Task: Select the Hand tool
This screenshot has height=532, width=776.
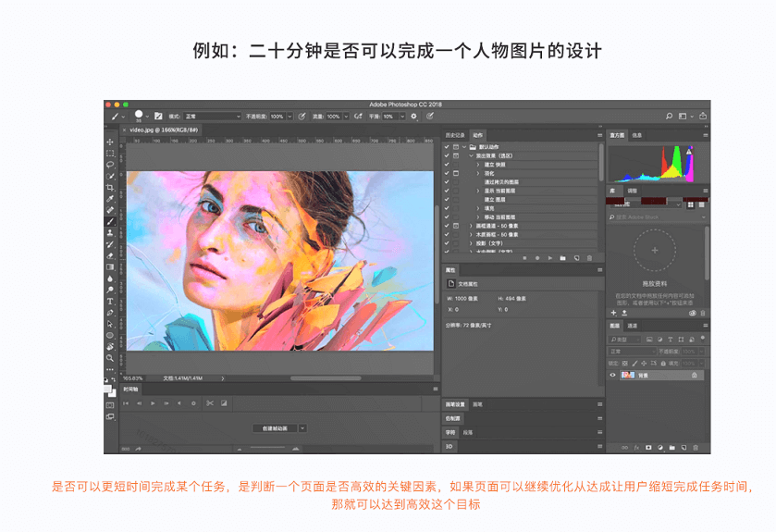Action: [x=110, y=347]
